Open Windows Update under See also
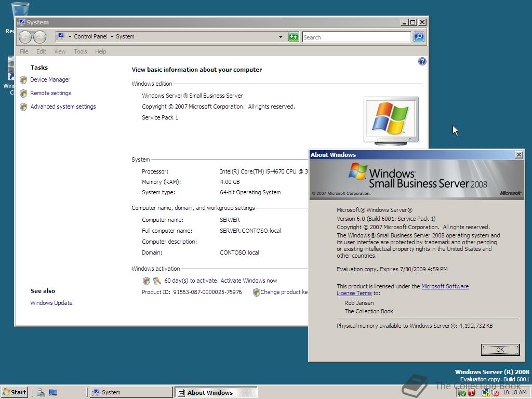 [51, 303]
